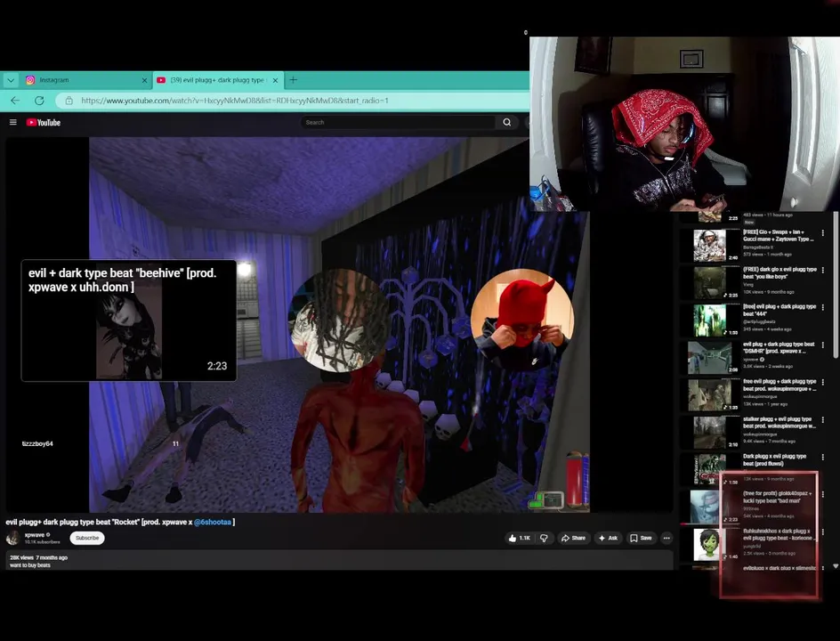Close the YouTube tab
The height and width of the screenshot is (641, 840).
(275, 80)
